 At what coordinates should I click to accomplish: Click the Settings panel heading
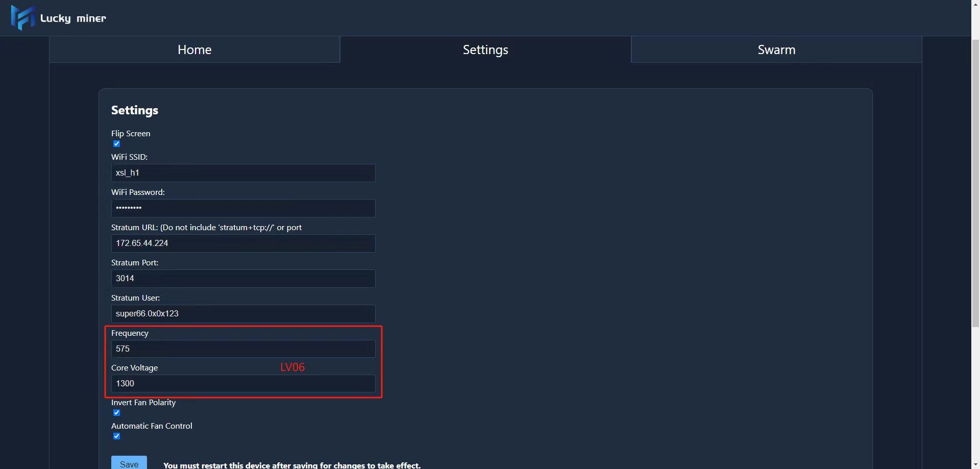pyautogui.click(x=135, y=110)
